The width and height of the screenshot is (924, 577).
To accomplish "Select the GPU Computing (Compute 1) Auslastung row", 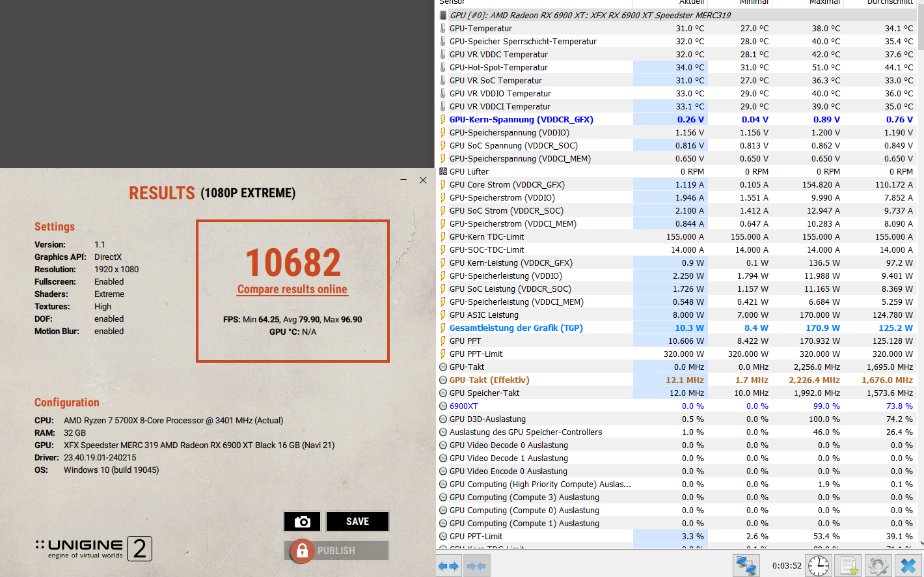I will (x=677, y=523).
